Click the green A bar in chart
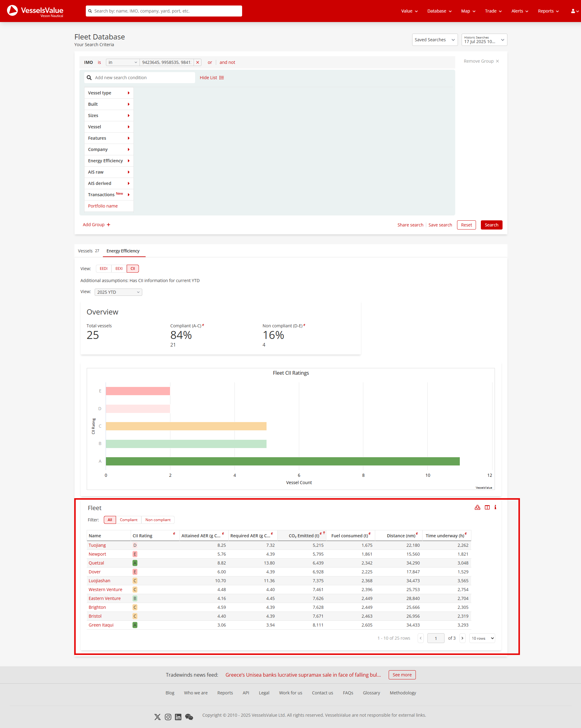 (x=282, y=461)
